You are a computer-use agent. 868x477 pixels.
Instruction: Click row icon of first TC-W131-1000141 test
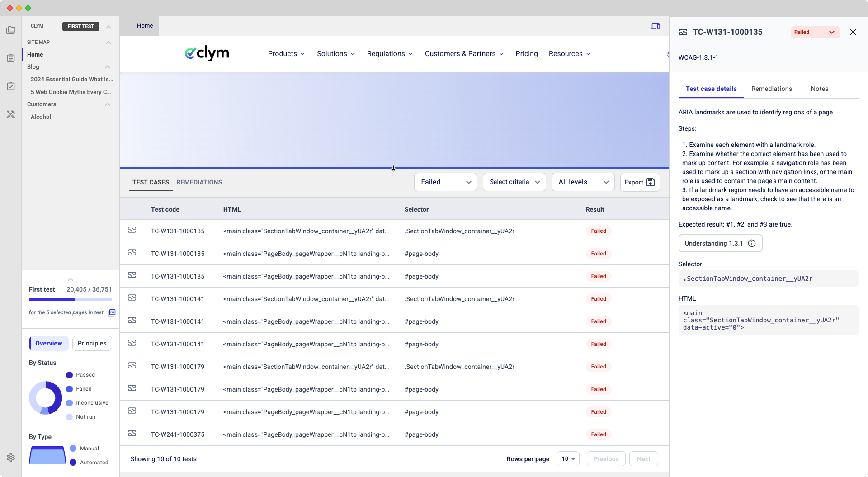coord(132,298)
